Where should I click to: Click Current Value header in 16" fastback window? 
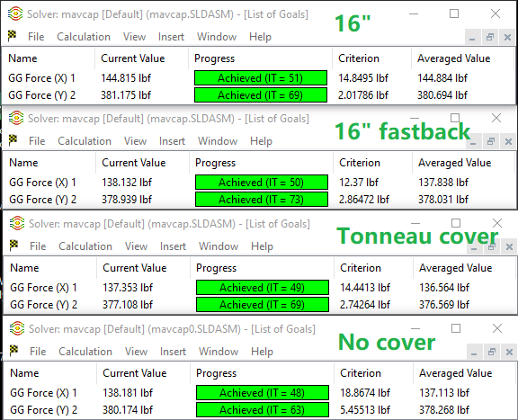coord(142,163)
